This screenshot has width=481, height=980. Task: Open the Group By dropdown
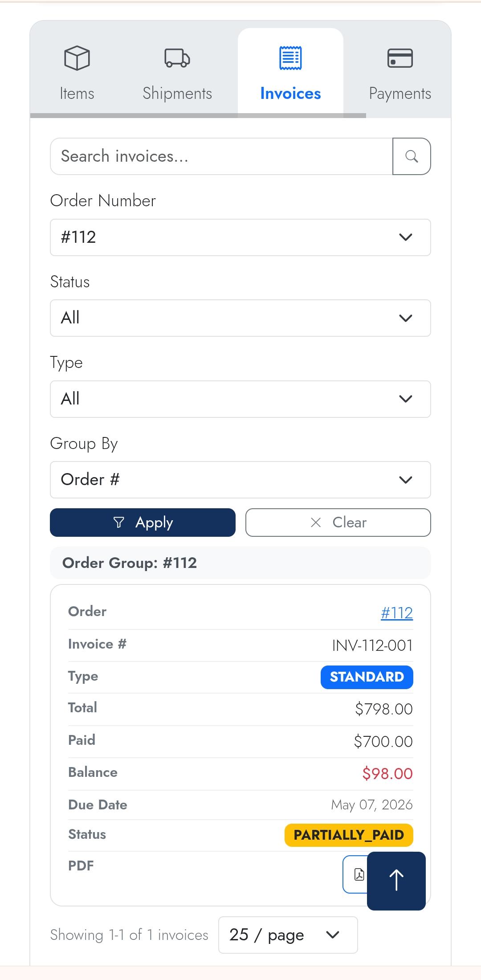[x=240, y=480]
